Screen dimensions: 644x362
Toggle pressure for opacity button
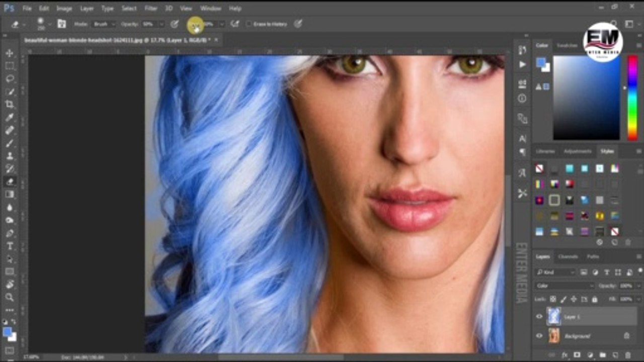point(175,24)
